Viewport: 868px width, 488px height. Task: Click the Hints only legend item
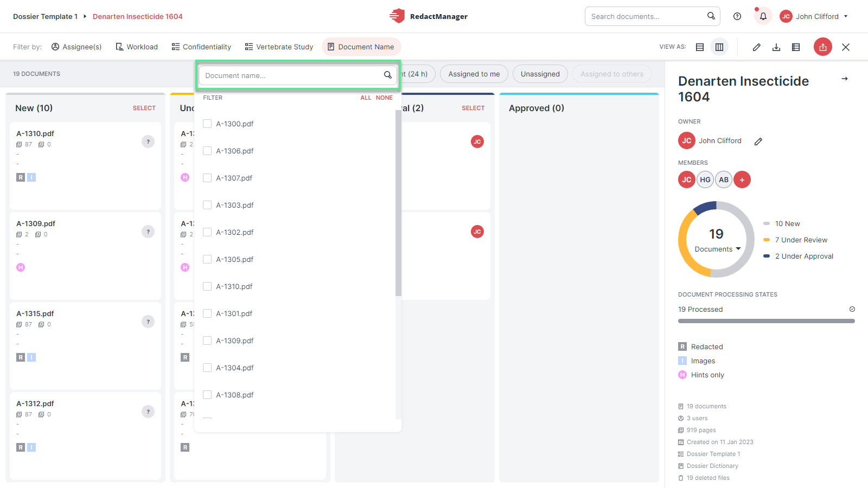(701, 375)
